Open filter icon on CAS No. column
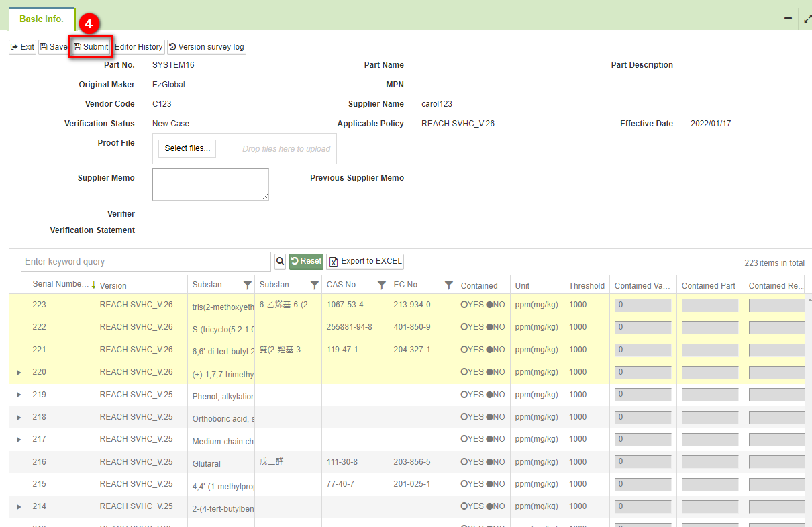This screenshot has width=812, height=527. 381,285
